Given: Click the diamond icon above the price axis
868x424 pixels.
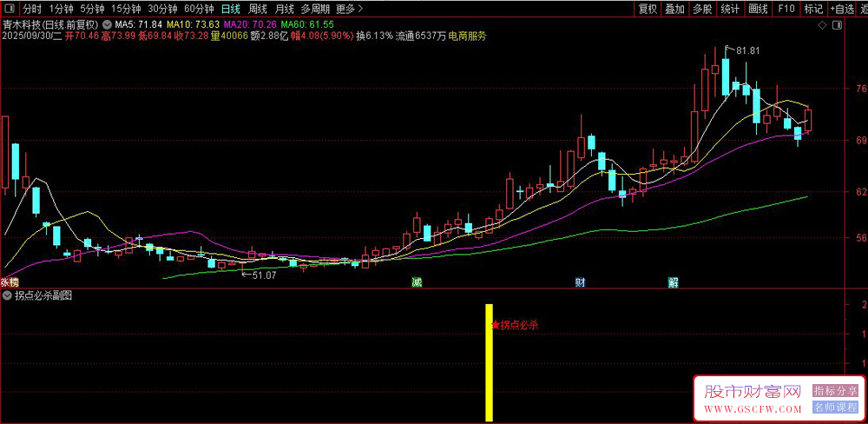Looking at the screenshot, I should coord(823,25).
